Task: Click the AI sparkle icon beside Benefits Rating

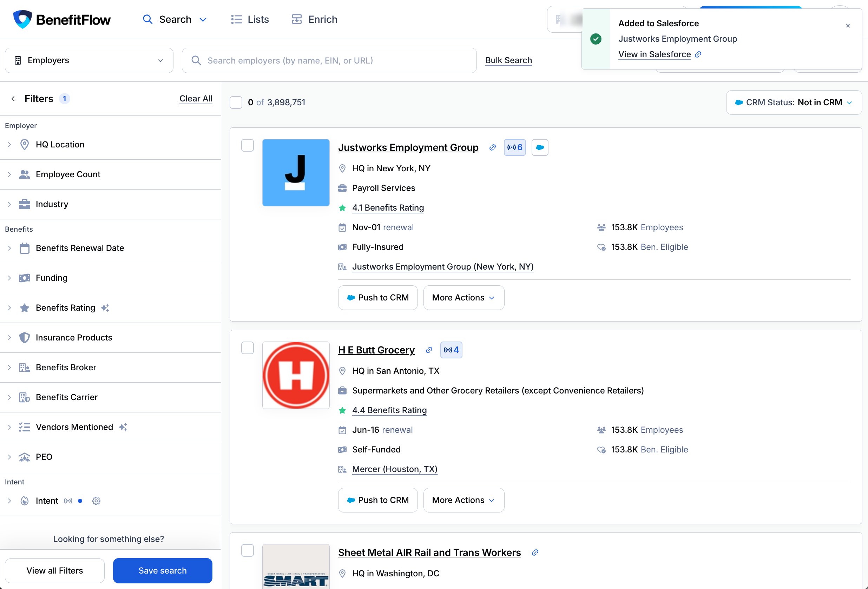Action: [x=105, y=308]
